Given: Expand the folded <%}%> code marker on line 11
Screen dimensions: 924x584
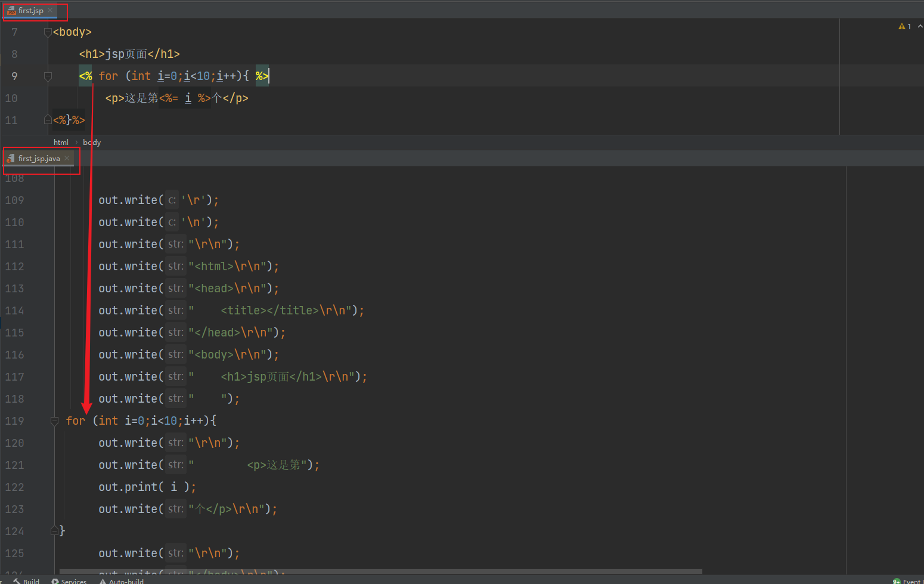Looking at the screenshot, I should [69, 119].
